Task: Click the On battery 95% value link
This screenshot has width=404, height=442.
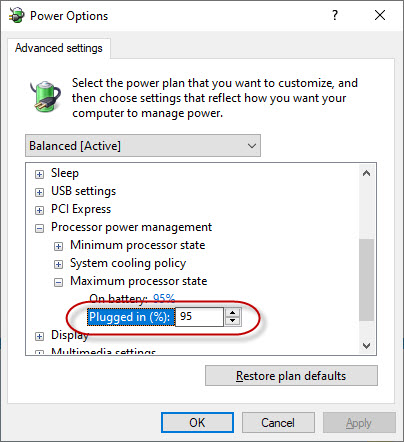Action: click(164, 298)
